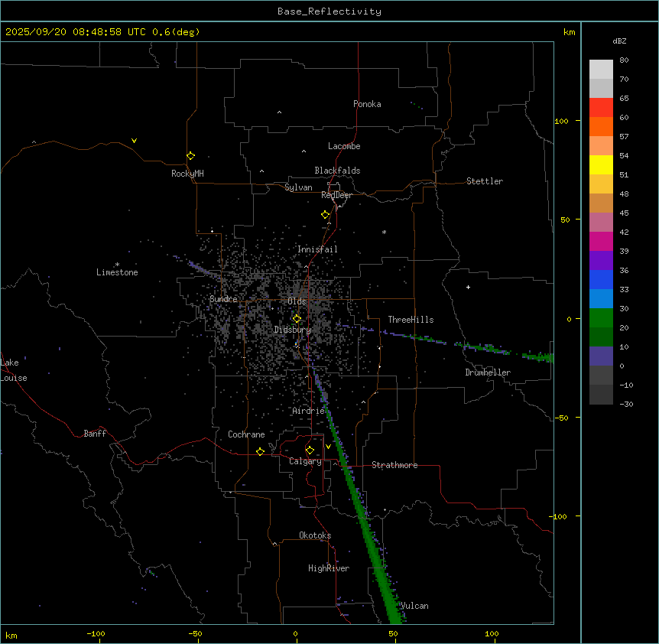
Task: Click the Base_Reflectivity title bar
Action: (x=329, y=11)
